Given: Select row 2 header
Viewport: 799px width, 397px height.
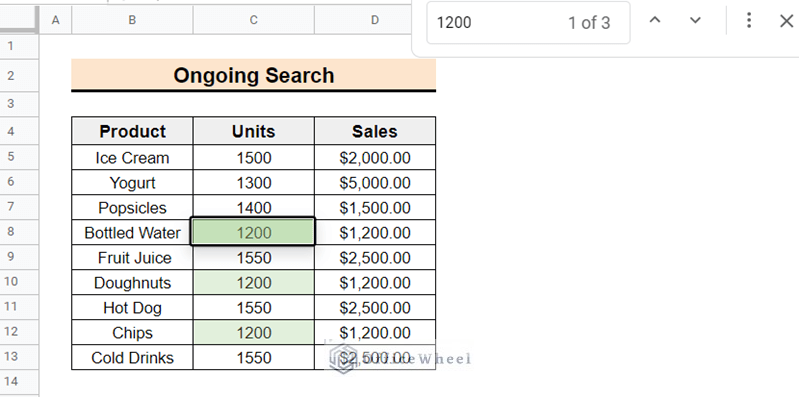Looking at the screenshot, I should pyautogui.click(x=19, y=75).
